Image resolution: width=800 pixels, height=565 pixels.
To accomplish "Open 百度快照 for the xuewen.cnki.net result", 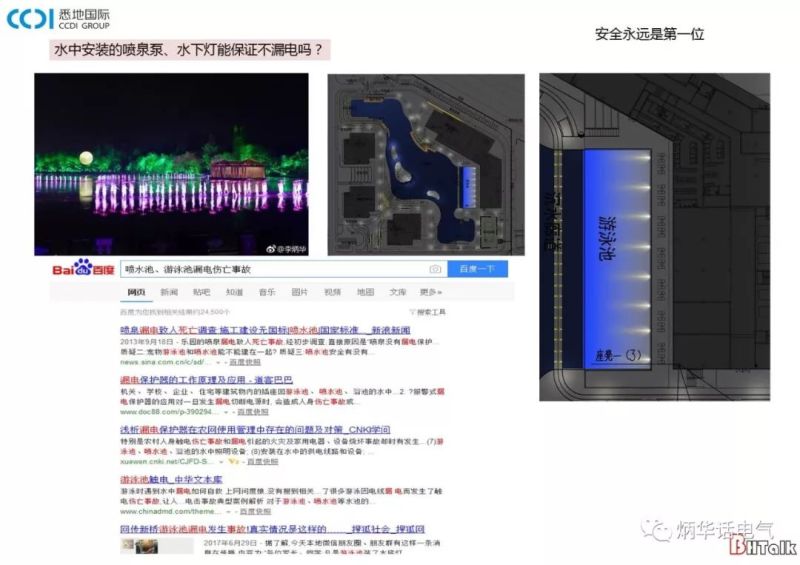I will (x=263, y=461).
